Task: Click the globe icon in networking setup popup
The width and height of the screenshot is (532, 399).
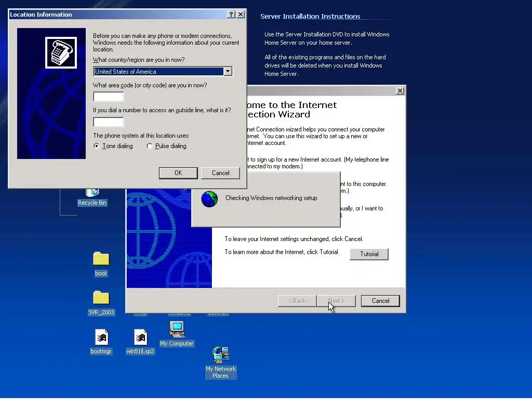Action: point(209,199)
